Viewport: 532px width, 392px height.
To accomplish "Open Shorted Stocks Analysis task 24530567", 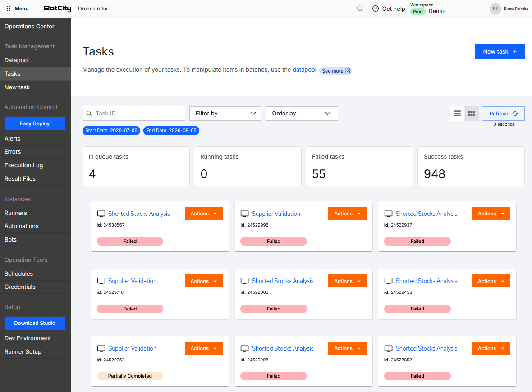I will 139,214.
